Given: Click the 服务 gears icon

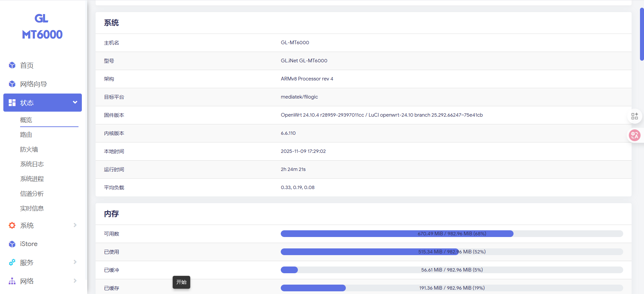Looking at the screenshot, I should pos(12,262).
